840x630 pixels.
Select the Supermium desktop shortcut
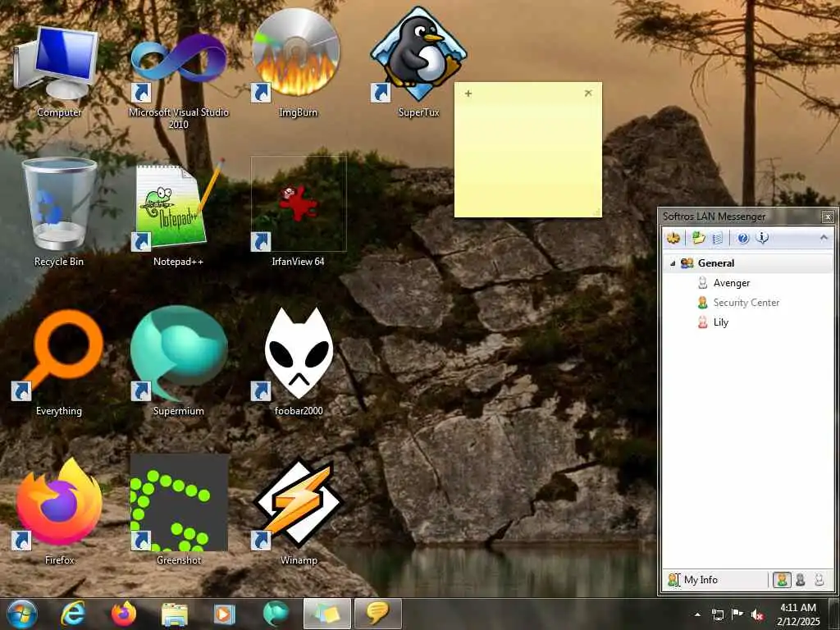coord(178,361)
